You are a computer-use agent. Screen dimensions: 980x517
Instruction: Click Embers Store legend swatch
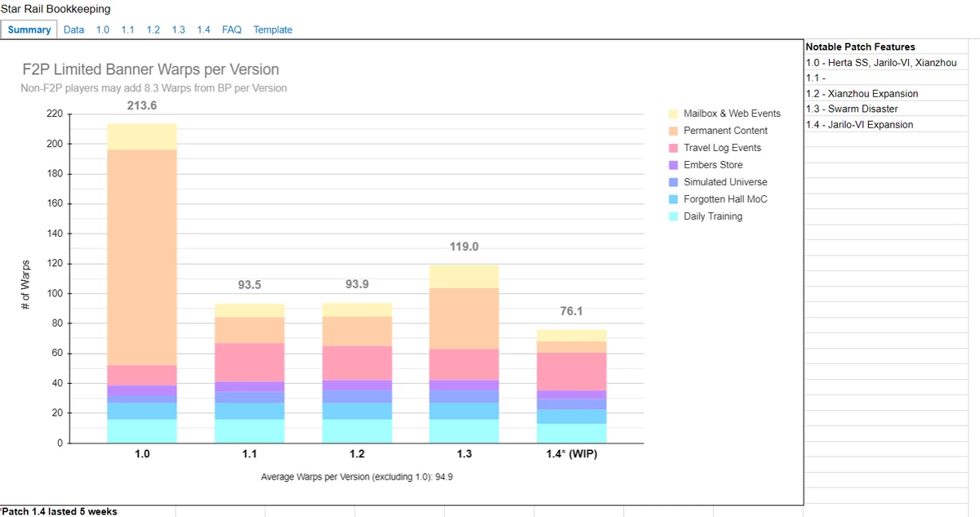tap(673, 165)
